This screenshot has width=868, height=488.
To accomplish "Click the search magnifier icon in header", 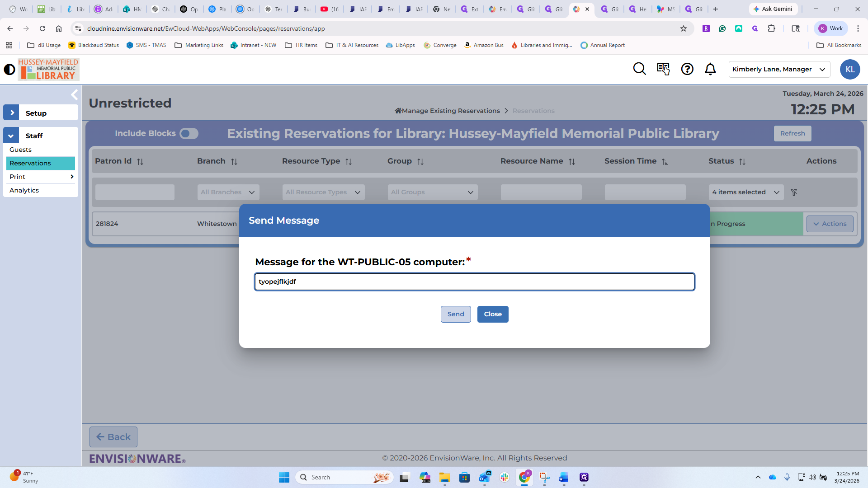I will 639,69.
